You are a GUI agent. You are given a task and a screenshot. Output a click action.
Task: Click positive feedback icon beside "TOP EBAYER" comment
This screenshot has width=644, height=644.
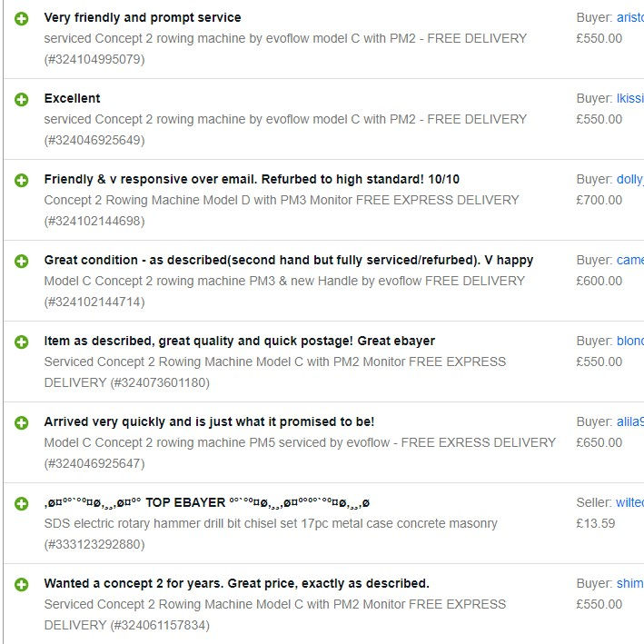(x=22, y=503)
